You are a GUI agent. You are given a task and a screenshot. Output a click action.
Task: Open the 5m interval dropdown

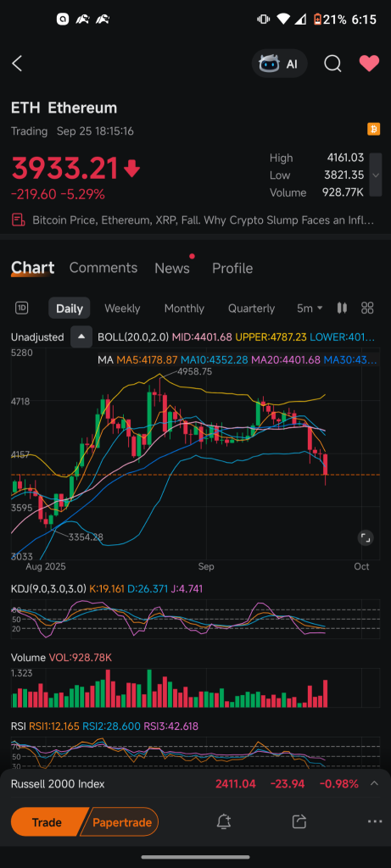pyautogui.click(x=310, y=309)
